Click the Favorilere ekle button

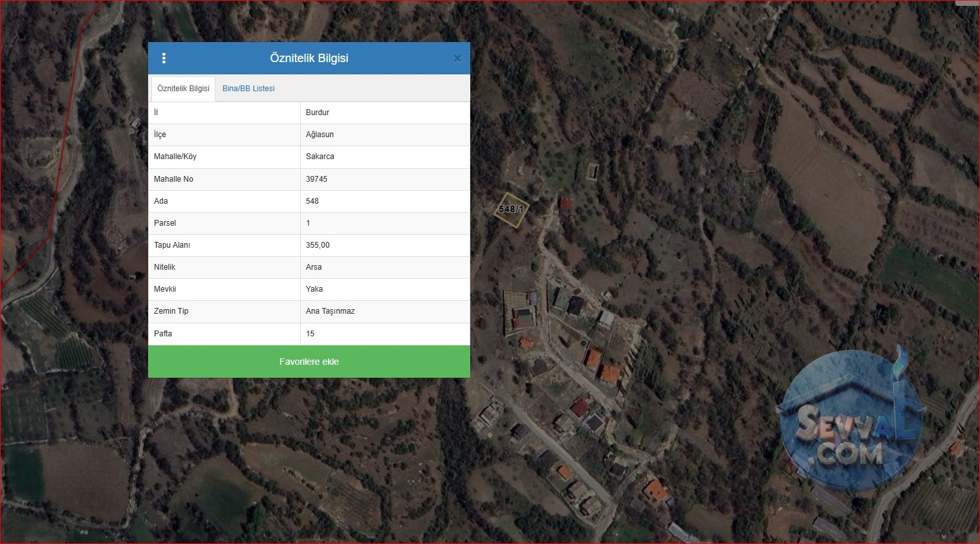pos(309,362)
